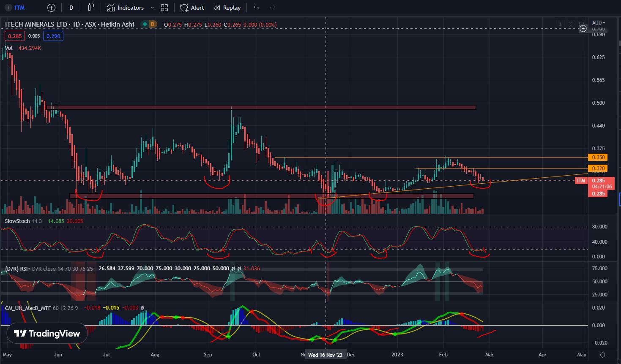The image size is (621, 364).
Task: Click the Sep label on time axis
Action: tap(208, 355)
